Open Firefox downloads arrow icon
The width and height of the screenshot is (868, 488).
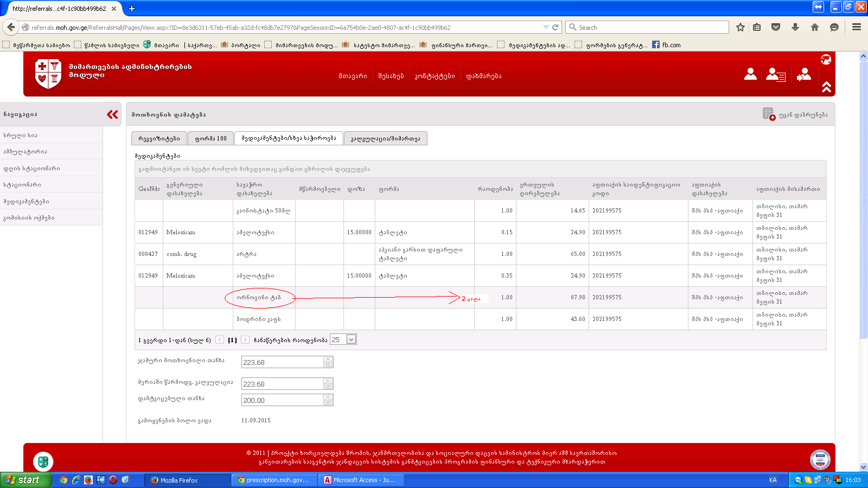795,27
